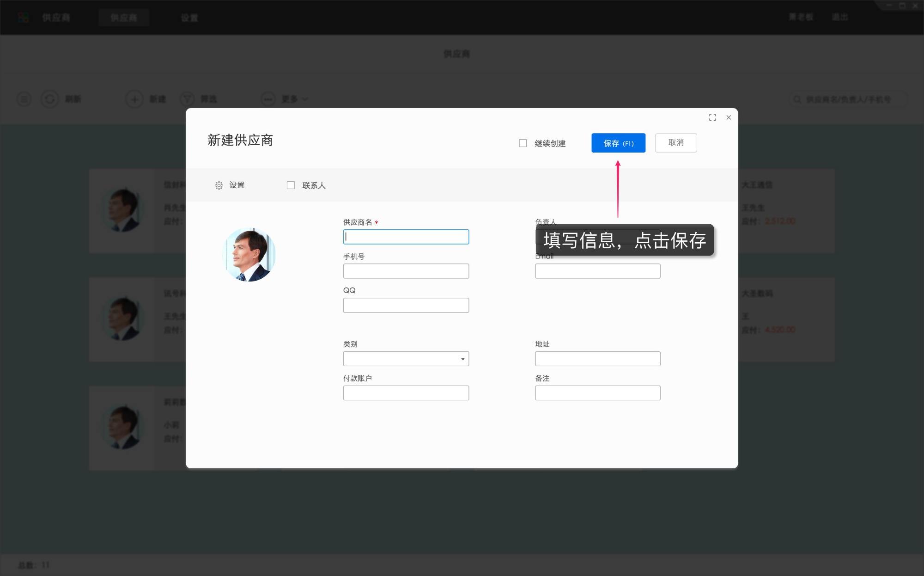This screenshot has width=924, height=576.
Task: Click the more (更多) ellipsis icon
Action: [268, 99]
